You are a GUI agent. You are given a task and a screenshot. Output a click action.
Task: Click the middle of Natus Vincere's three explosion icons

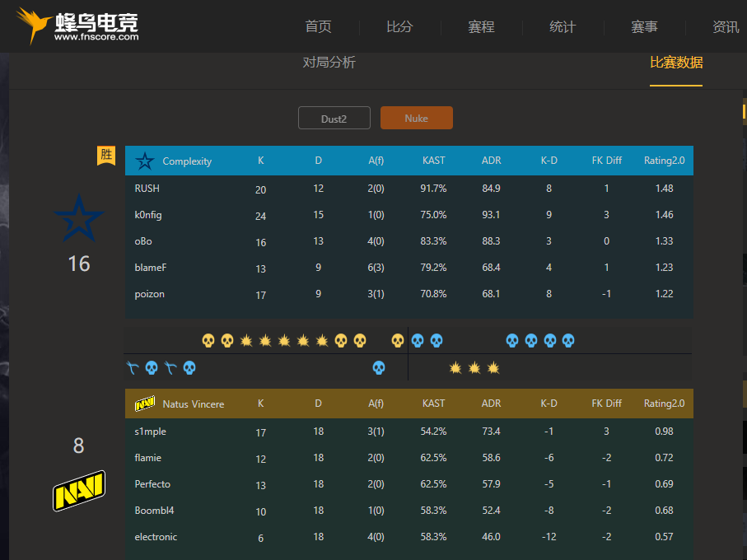click(x=474, y=367)
